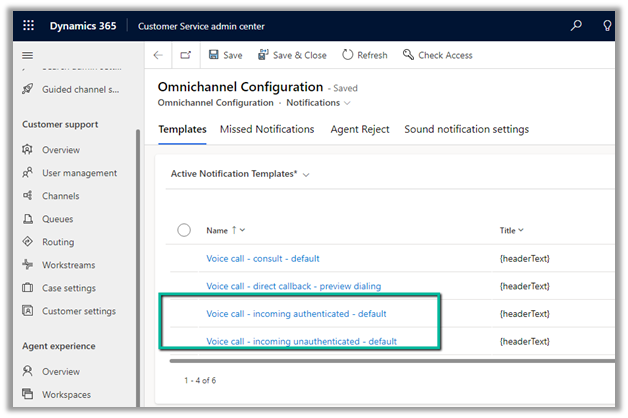Open Voice call - consult - default template
Viewport: 628px width, 418px height.
pyautogui.click(x=262, y=258)
